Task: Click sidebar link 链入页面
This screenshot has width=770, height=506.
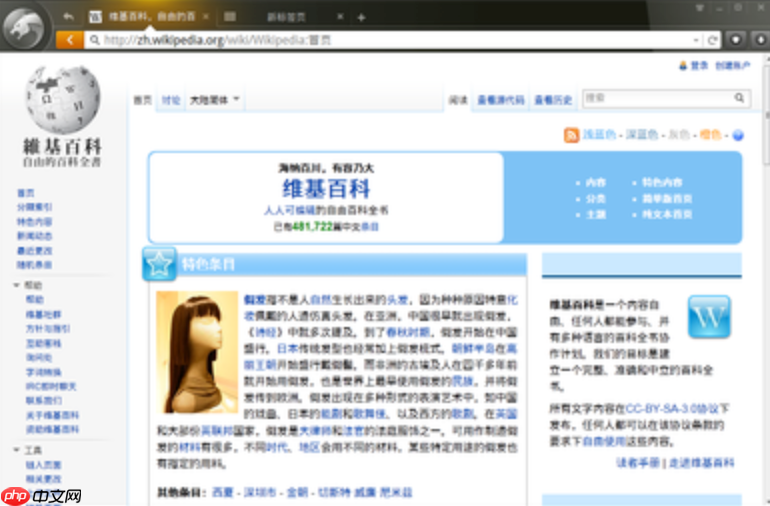Action: pyautogui.click(x=43, y=465)
